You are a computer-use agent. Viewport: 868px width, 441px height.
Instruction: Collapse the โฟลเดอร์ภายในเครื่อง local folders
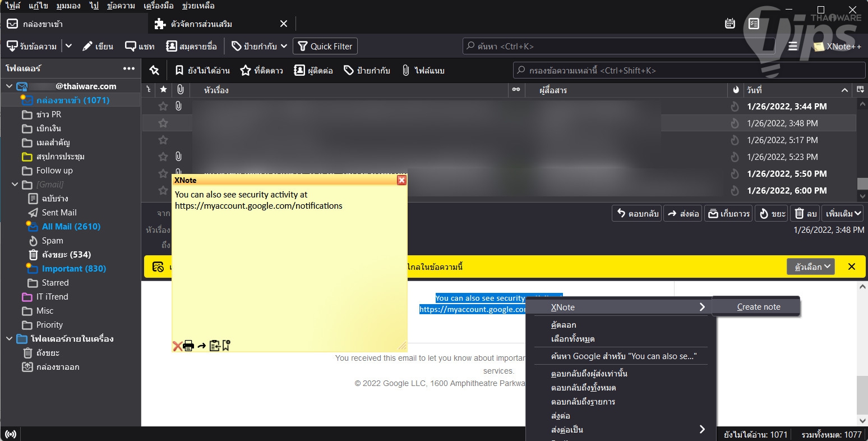(9, 339)
